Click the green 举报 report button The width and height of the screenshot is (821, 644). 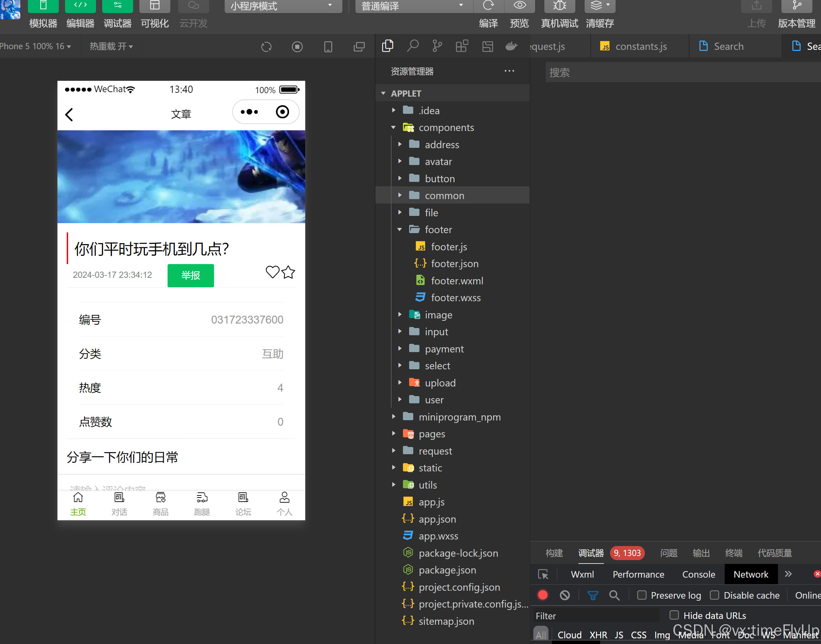click(191, 275)
